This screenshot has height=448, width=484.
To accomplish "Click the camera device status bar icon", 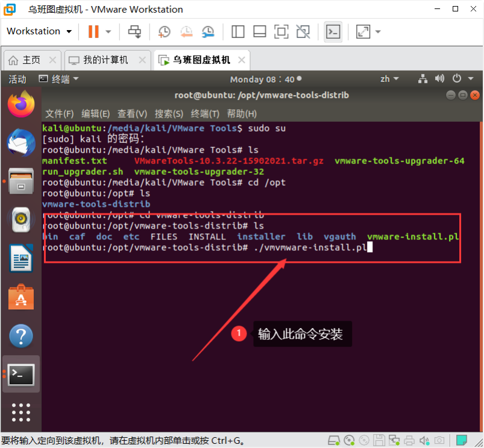I will [x=439, y=440].
